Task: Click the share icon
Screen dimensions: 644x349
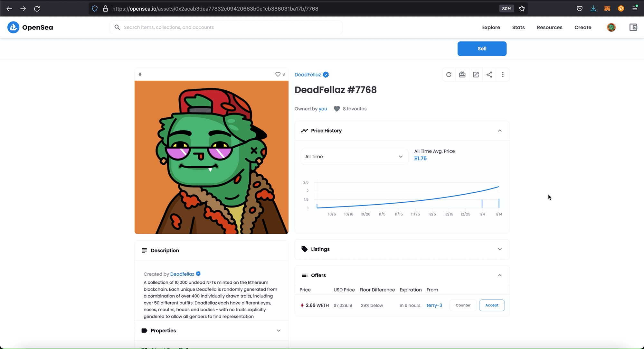Action: 489,75
